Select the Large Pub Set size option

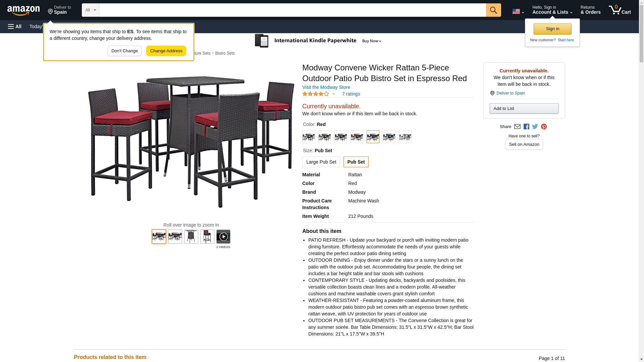coord(321,162)
